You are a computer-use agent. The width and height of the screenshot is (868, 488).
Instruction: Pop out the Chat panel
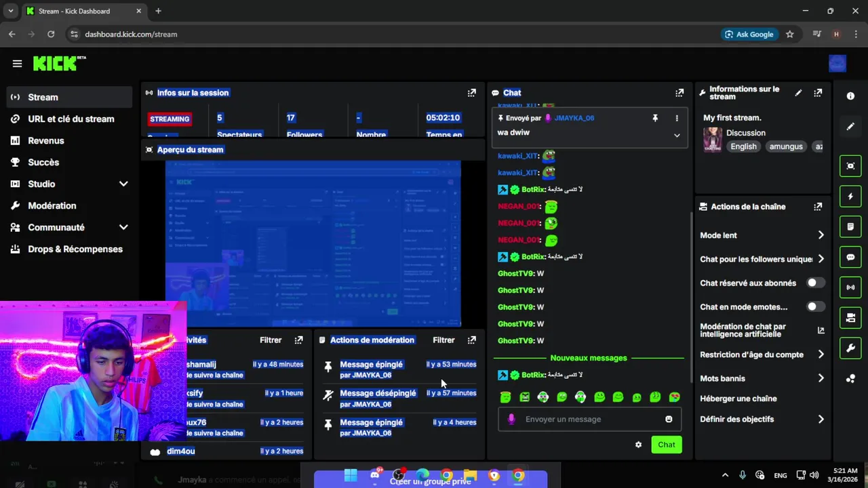point(679,93)
